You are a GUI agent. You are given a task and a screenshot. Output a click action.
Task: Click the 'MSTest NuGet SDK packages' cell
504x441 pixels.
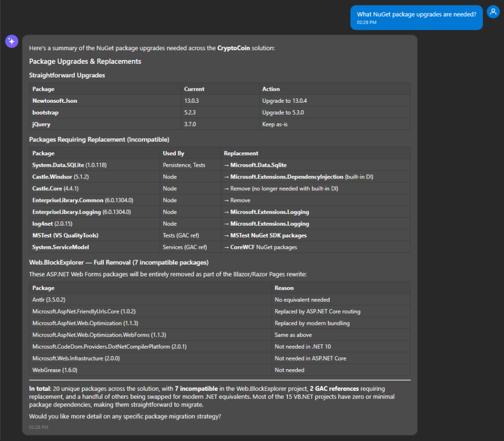(x=315, y=235)
